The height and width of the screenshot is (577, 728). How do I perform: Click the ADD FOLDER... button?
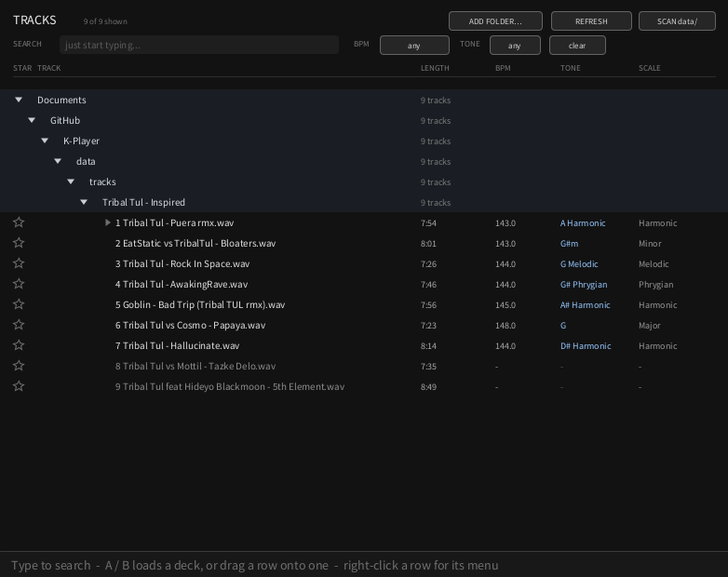495,20
